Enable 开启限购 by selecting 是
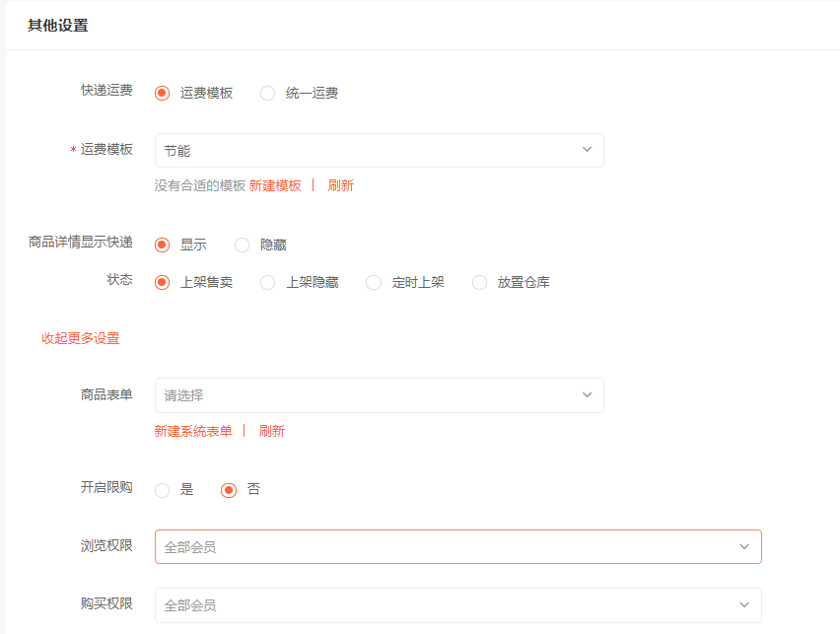 tap(163, 490)
